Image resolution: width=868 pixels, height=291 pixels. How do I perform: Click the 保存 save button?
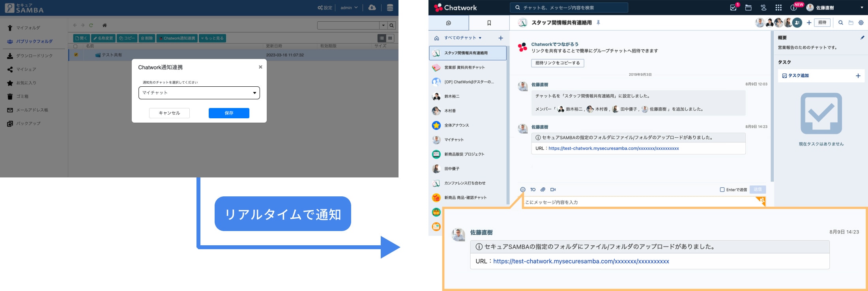pos(229,113)
